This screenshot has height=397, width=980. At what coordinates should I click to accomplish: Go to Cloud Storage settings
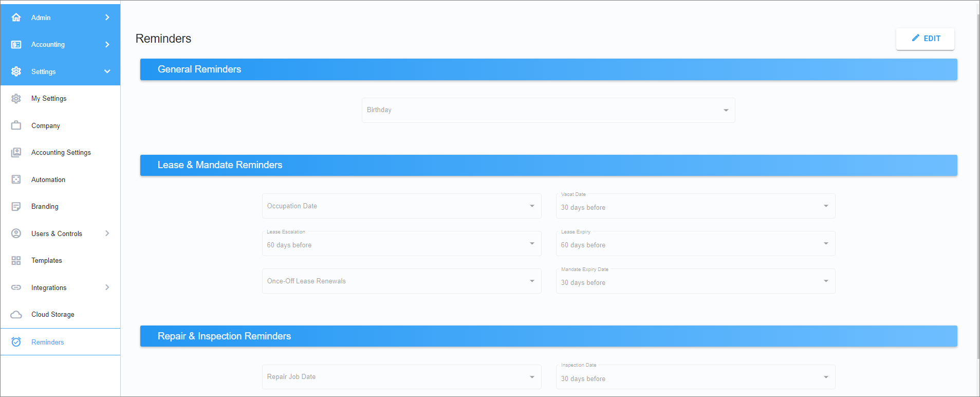60,315
